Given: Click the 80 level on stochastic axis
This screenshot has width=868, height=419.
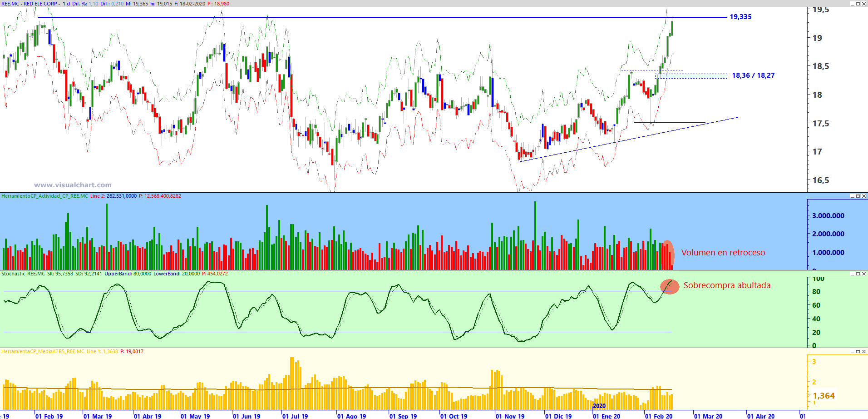Looking at the screenshot, I should [816, 292].
